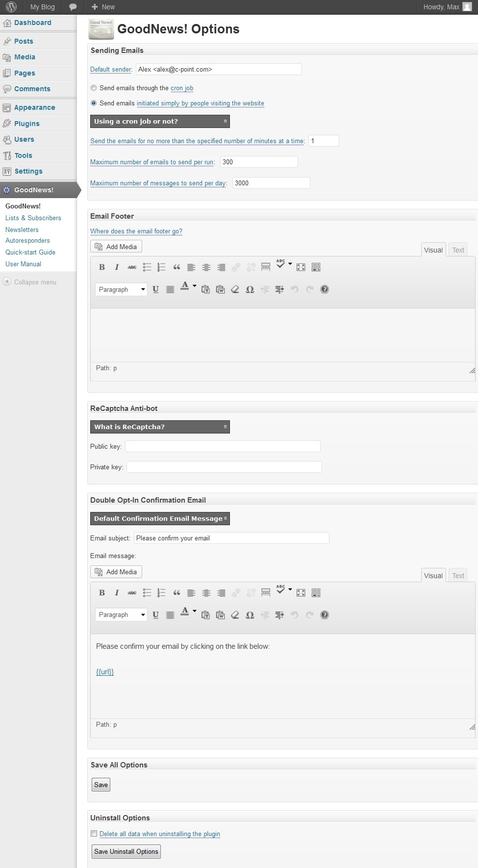Open the Newsletters submenu item
The width and height of the screenshot is (478, 868).
22,230
